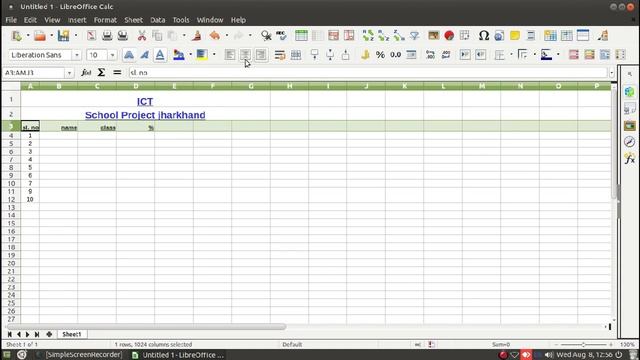This screenshot has height=360, width=640.
Task: Open the Data menu
Action: click(158, 20)
